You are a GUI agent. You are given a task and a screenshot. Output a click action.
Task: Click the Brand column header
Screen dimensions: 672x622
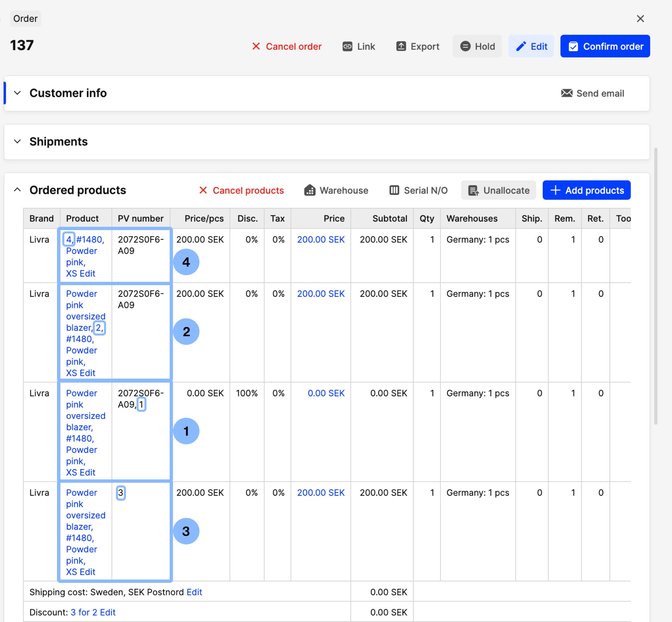pos(41,218)
